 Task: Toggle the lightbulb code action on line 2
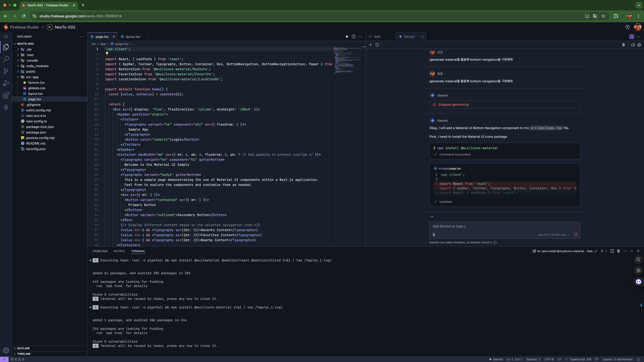click(107, 54)
